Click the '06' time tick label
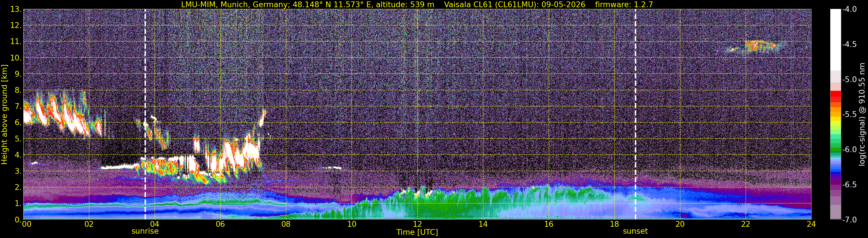The width and height of the screenshot is (868, 238). pos(220,224)
